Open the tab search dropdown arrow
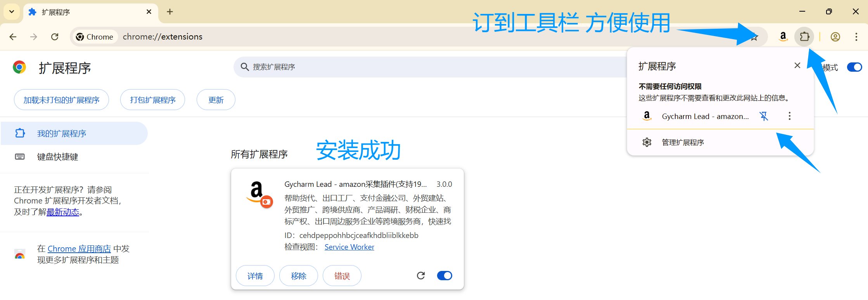This screenshot has width=868, height=300. (x=12, y=12)
